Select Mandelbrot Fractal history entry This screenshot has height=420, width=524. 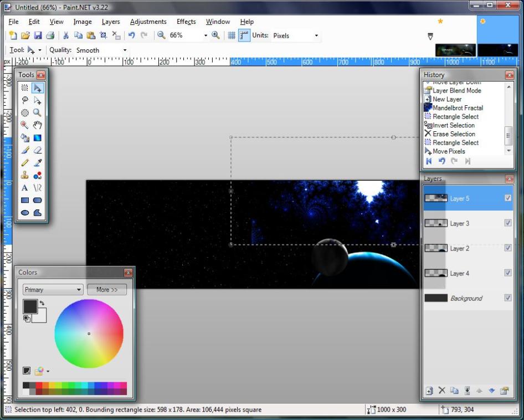458,108
